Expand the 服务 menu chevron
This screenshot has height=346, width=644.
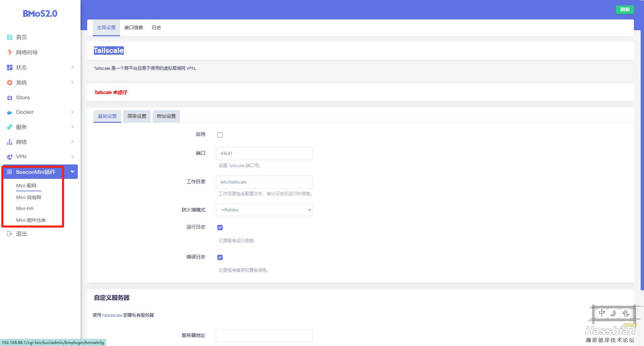pyautogui.click(x=72, y=127)
